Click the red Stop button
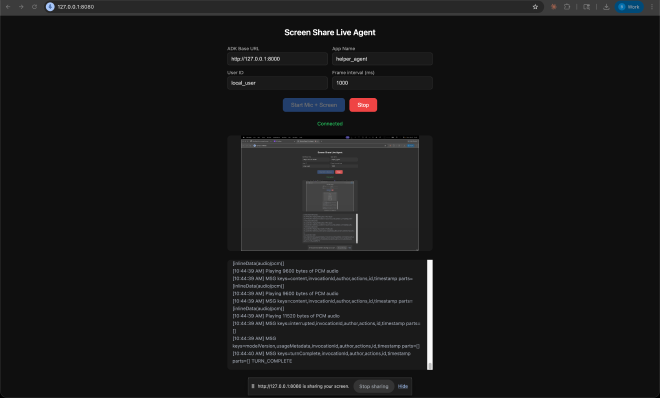The image size is (660, 398). pyautogui.click(x=363, y=105)
